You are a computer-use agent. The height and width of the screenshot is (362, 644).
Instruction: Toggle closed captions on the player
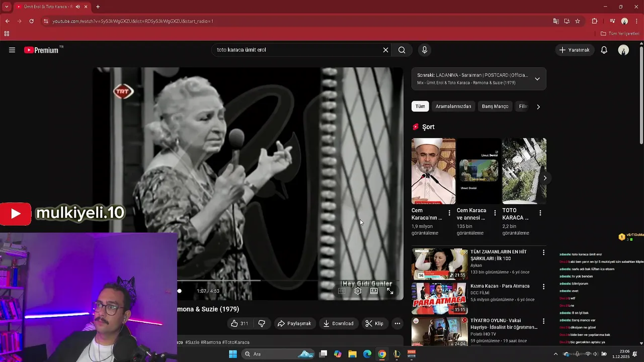[342, 291]
